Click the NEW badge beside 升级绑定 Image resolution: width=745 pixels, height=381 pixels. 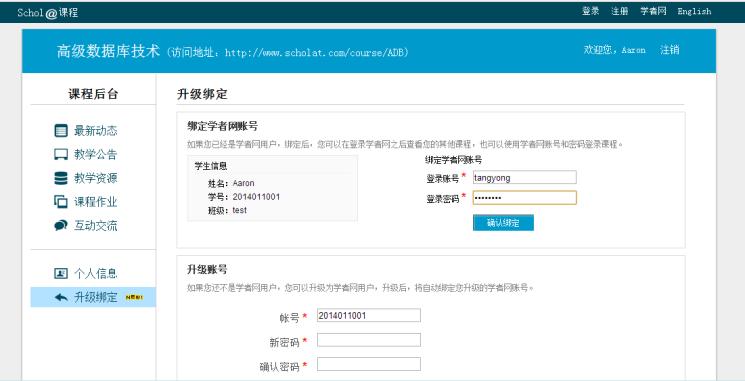(x=134, y=297)
